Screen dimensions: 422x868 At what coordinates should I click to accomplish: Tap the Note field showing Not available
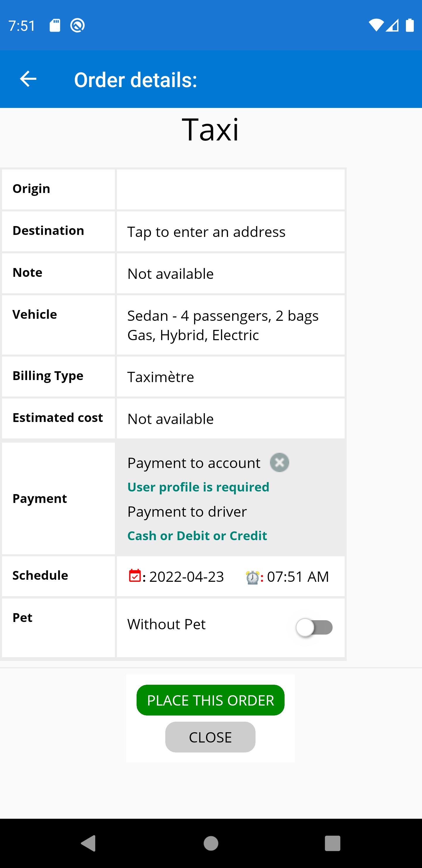[231, 274]
